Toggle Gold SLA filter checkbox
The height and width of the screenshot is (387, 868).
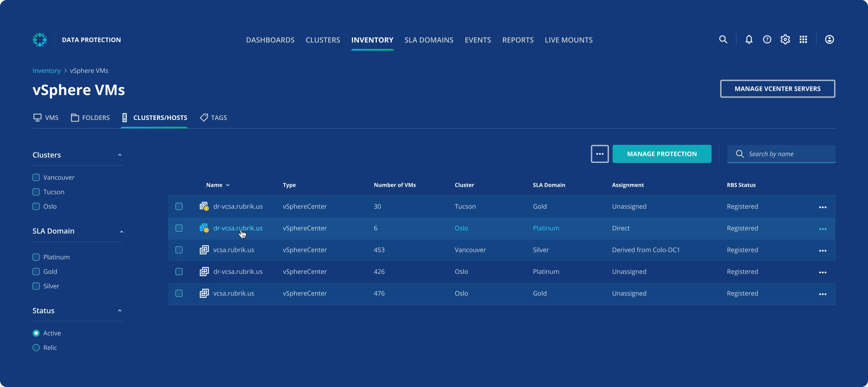point(36,272)
